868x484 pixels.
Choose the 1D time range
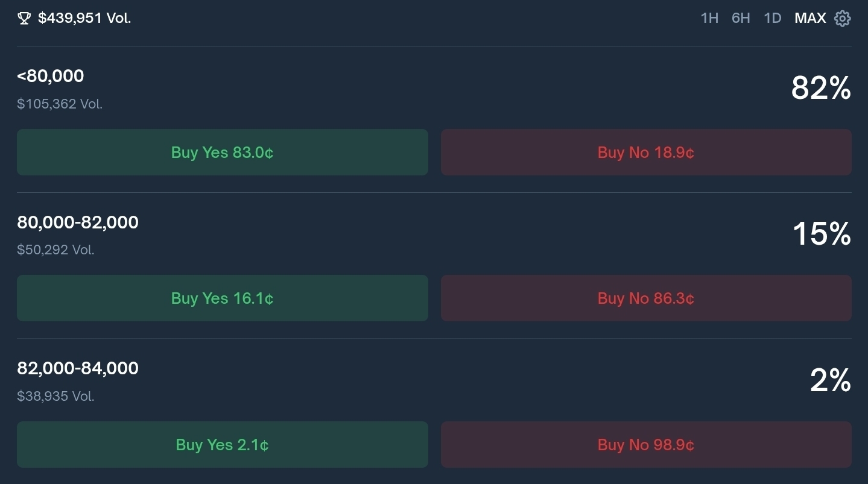[x=773, y=18]
